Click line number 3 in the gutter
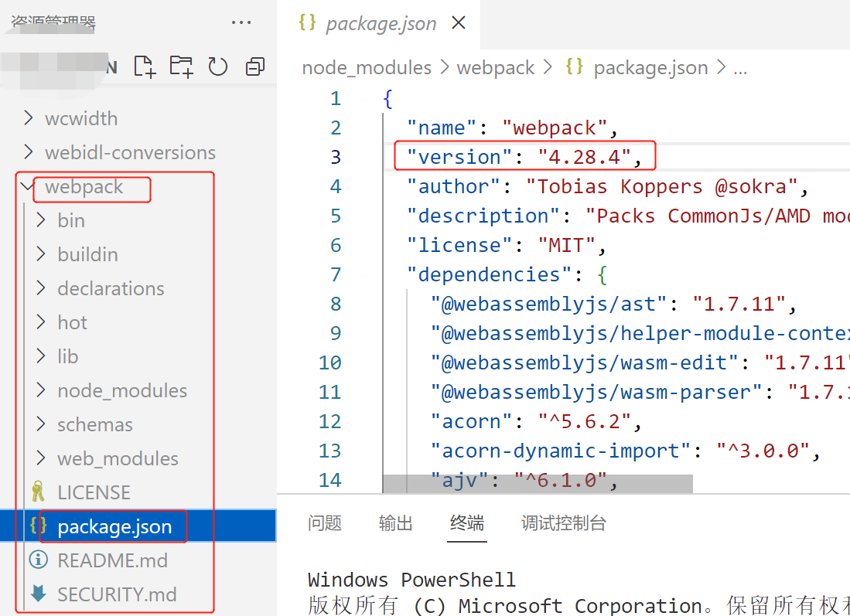Screen dimensions: 850x616 pos(336,157)
